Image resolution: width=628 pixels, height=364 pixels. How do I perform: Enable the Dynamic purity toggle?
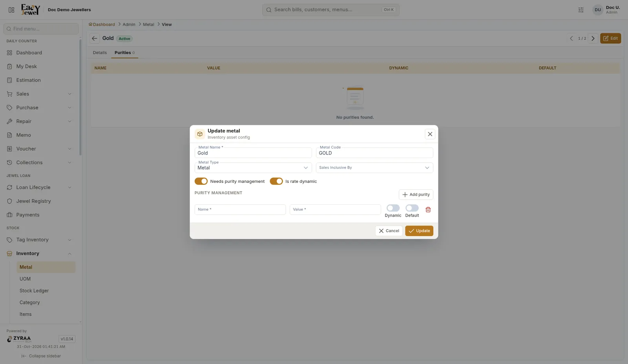(393, 208)
